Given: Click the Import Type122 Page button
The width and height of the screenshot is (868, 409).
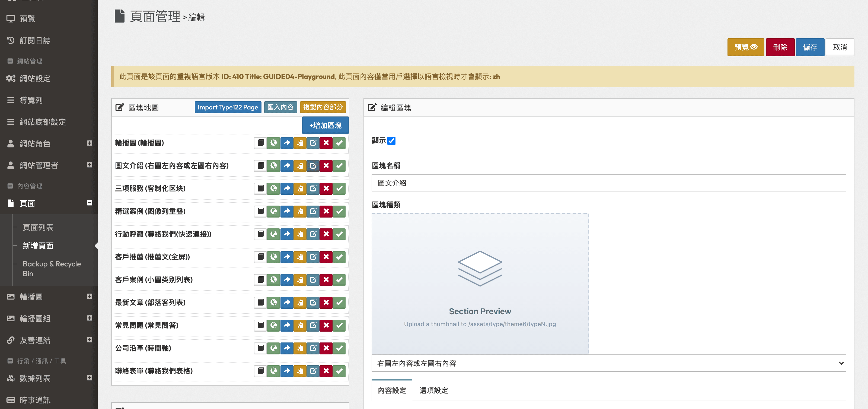Looking at the screenshot, I should tap(228, 107).
